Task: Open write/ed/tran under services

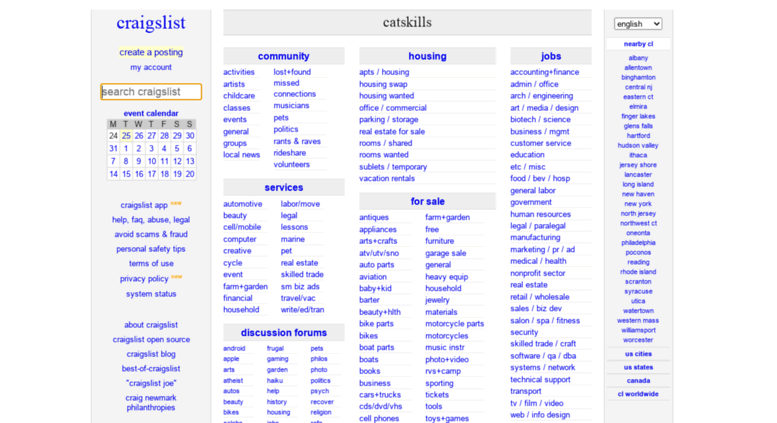Action: tap(302, 310)
